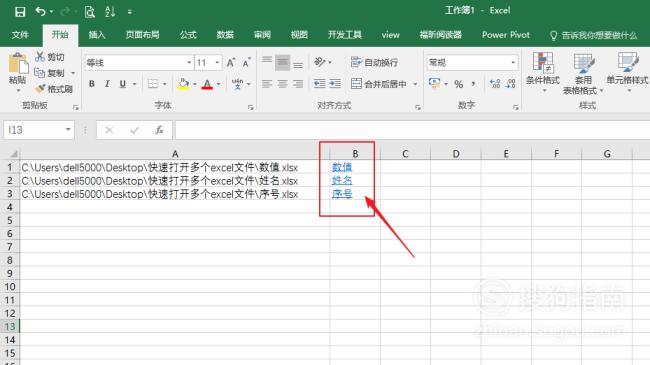650x365 pixels.
Task: Expand the font color dropdown arrow
Action: [x=219, y=84]
